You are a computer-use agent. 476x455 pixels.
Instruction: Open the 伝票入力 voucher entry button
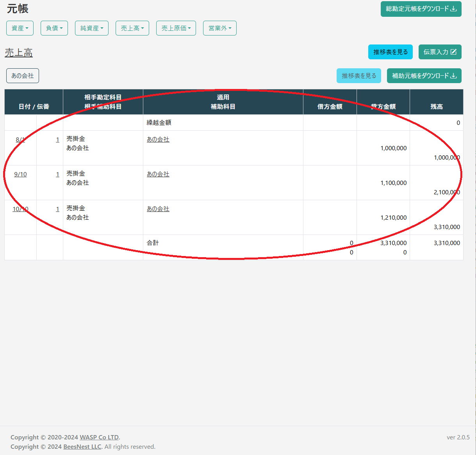tap(440, 52)
